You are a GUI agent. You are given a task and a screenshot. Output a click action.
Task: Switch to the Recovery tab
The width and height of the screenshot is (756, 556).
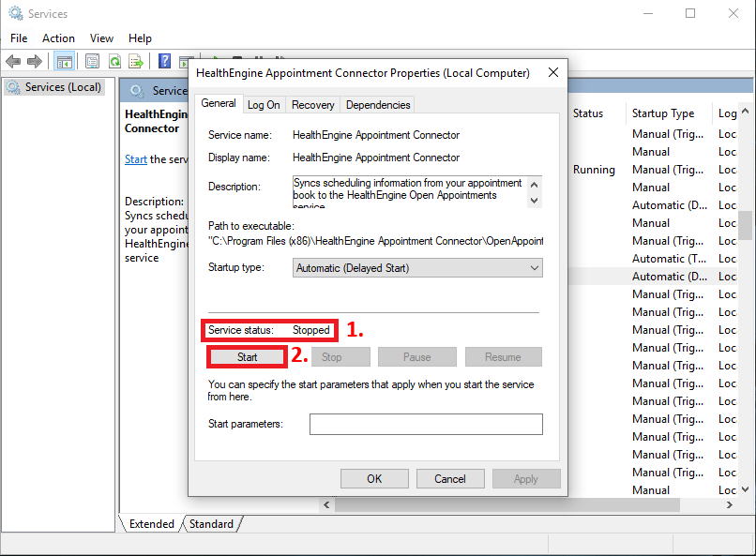pyautogui.click(x=312, y=105)
